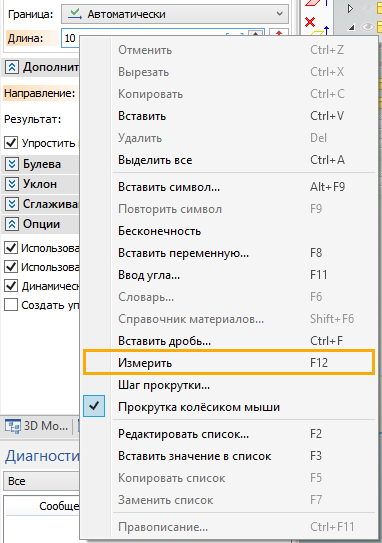Open Вставить переменную... menu item
Screen dimensions: 382x543
click(x=229, y=253)
